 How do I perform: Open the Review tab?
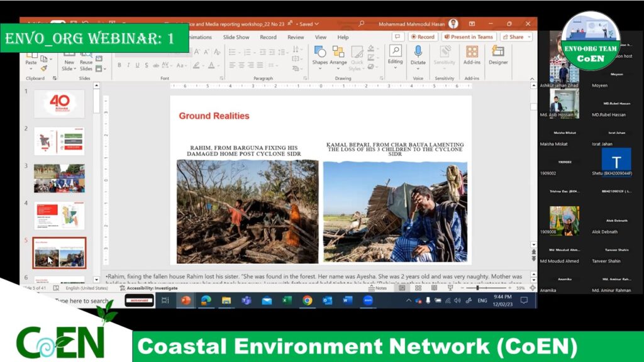296,37
